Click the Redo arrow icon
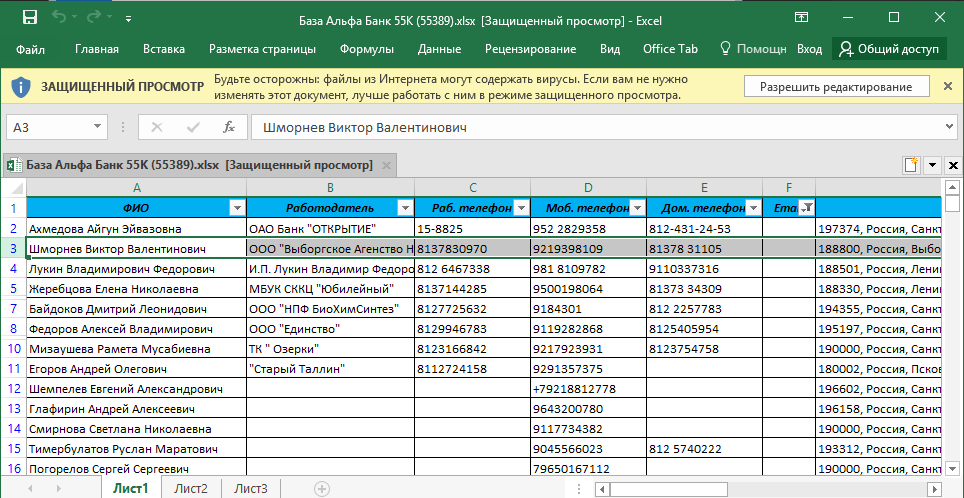This screenshot has width=964, height=498. pyautogui.click(x=94, y=18)
